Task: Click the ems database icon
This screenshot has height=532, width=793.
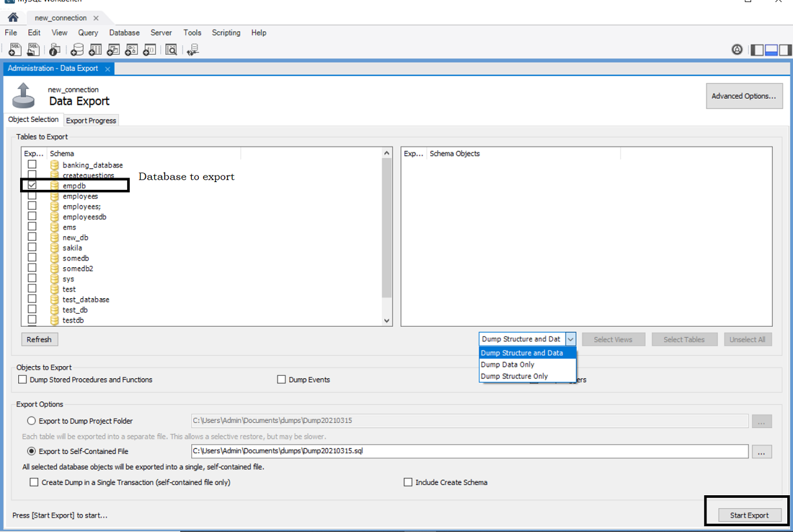Action: coord(55,227)
